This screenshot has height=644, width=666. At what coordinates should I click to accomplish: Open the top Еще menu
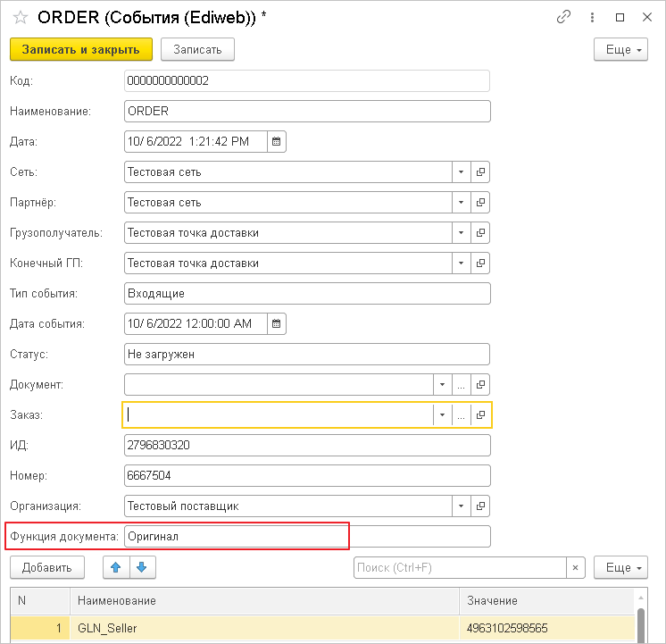620,49
